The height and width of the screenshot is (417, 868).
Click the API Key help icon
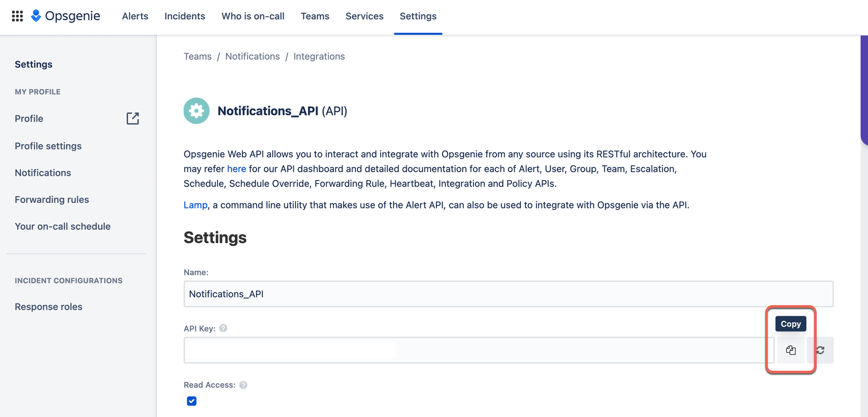point(223,329)
